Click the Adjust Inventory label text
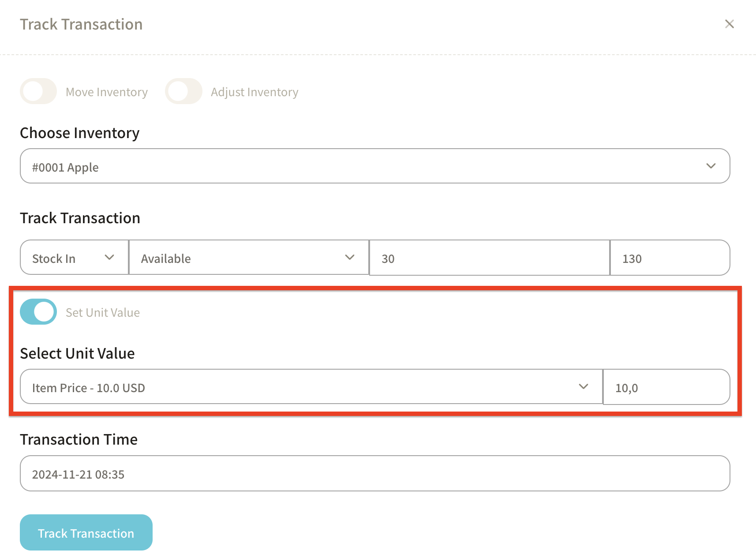This screenshot has width=756, height=558. (x=254, y=92)
